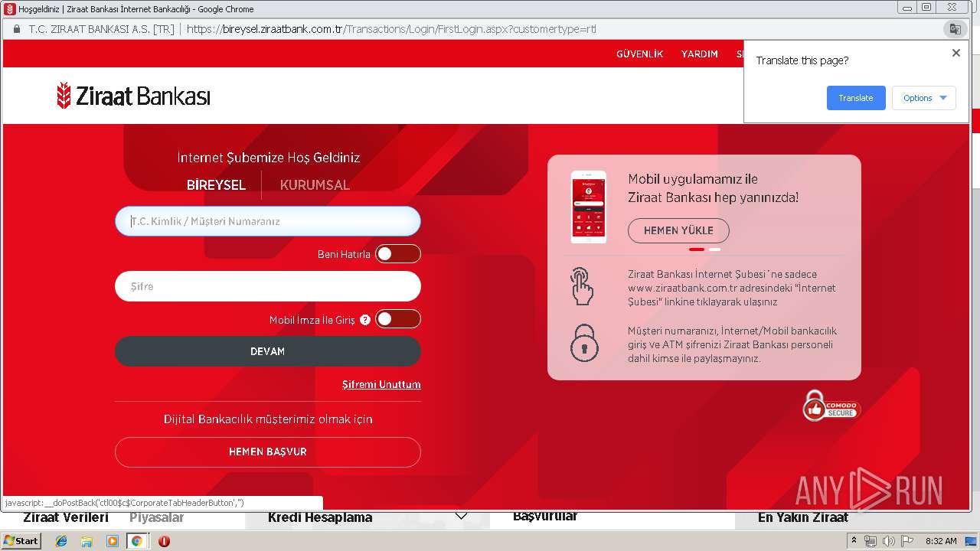Click the Şifre password field
The height and width of the screenshot is (551, 980).
coord(268,286)
